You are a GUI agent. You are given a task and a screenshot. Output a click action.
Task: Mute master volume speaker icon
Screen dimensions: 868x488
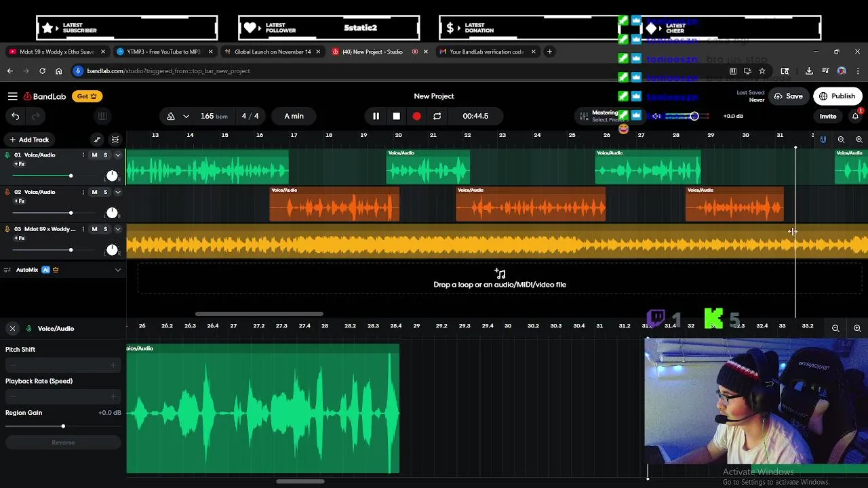656,116
